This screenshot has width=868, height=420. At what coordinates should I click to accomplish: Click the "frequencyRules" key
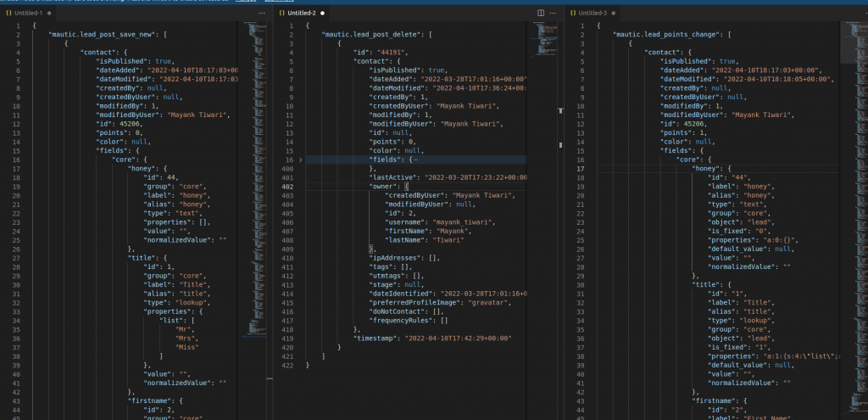tap(399, 320)
